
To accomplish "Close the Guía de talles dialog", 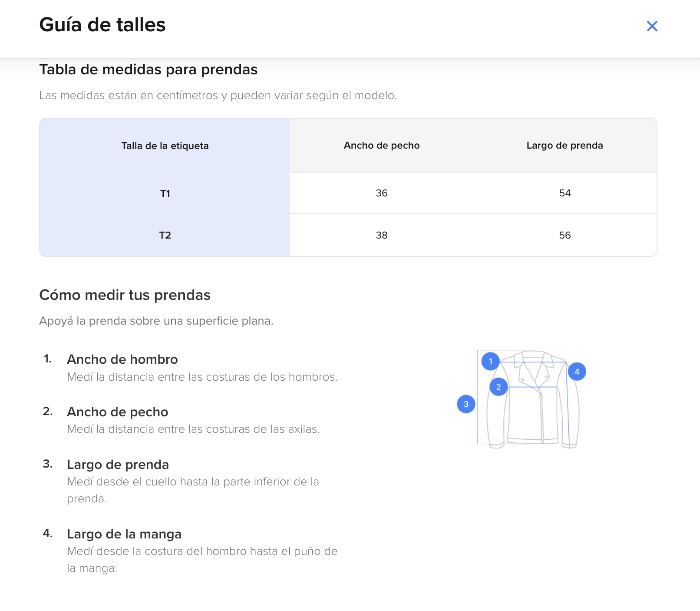I will [x=652, y=26].
